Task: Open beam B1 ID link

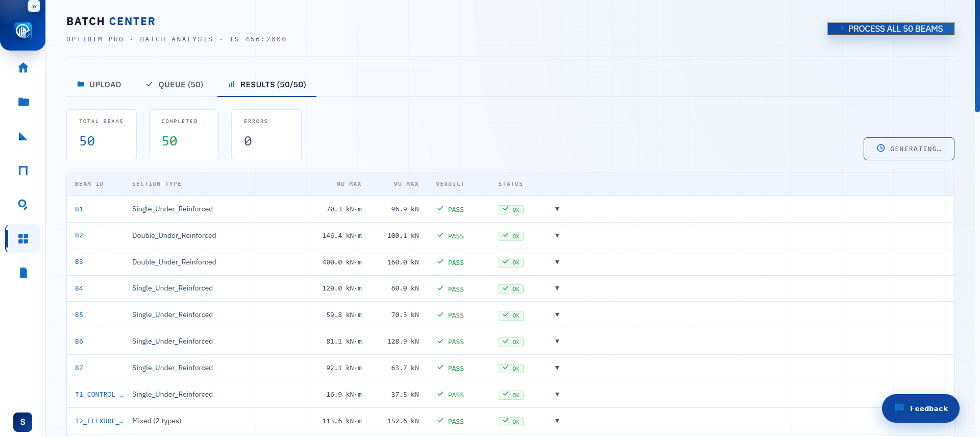Action: [x=79, y=209]
